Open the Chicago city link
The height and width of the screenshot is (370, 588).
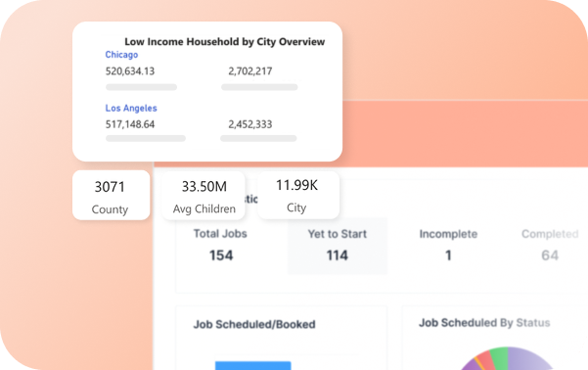coord(121,55)
